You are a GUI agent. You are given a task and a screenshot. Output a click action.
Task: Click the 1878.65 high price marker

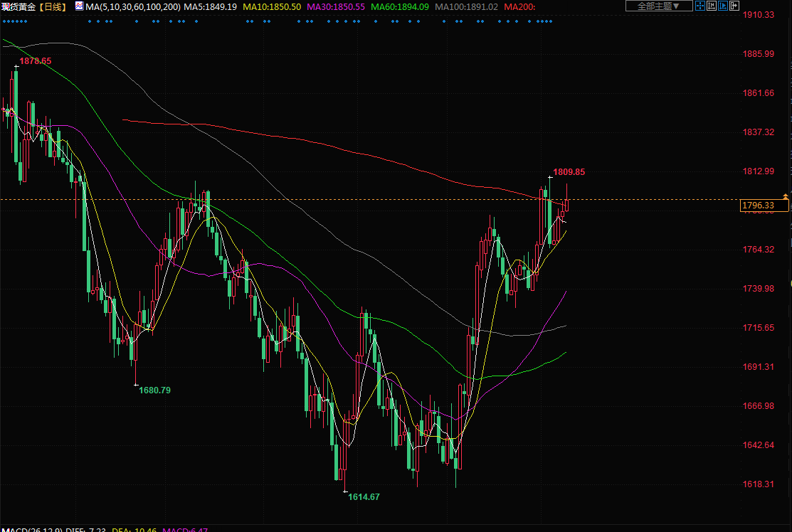(35, 61)
